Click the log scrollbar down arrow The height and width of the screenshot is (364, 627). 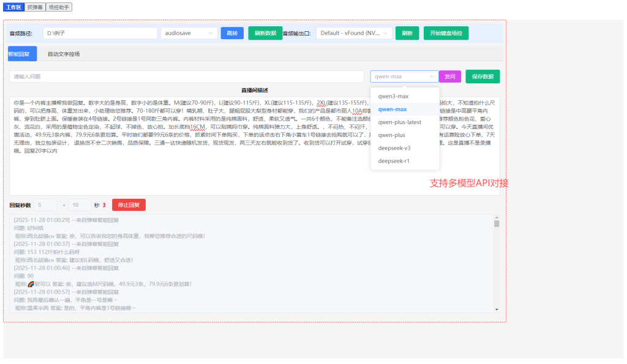tap(497, 310)
